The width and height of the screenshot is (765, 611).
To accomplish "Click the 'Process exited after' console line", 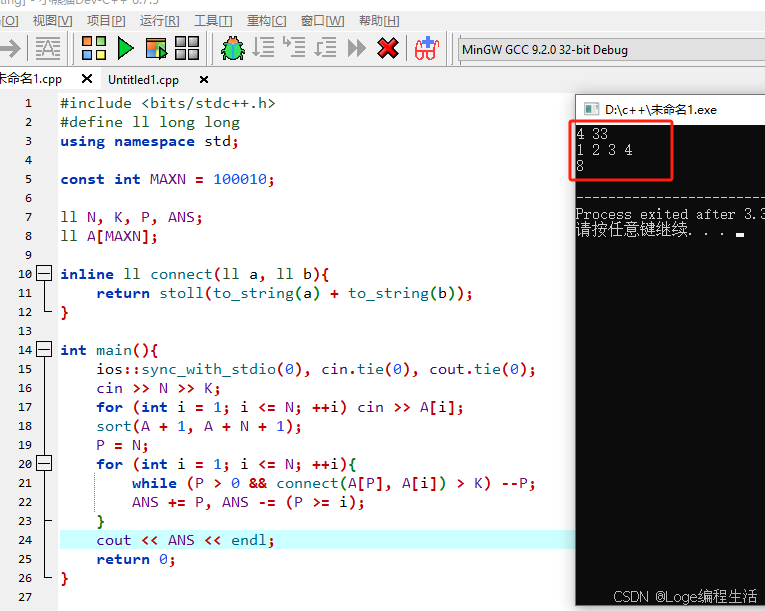I will pyautogui.click(x=670, y=214).
